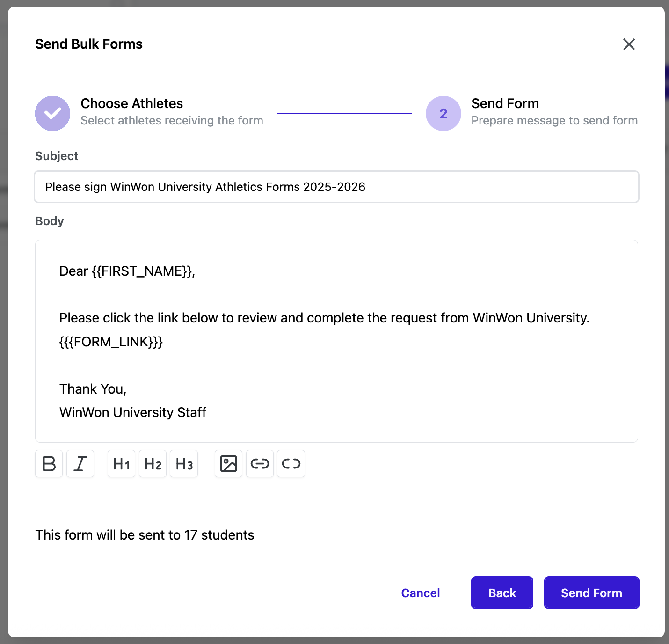Apply Heading 2 style

point(153,464)
